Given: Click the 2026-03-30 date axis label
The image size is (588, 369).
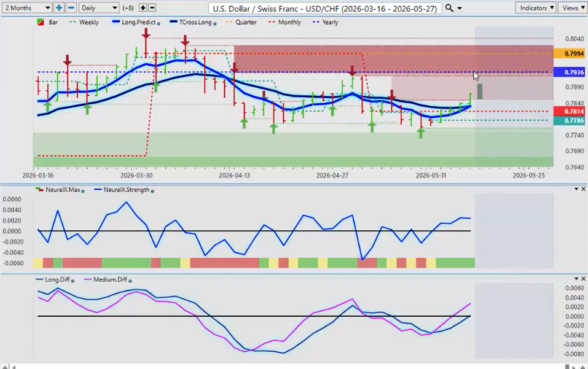Looking at the screenshot, I should click(136, 176).
